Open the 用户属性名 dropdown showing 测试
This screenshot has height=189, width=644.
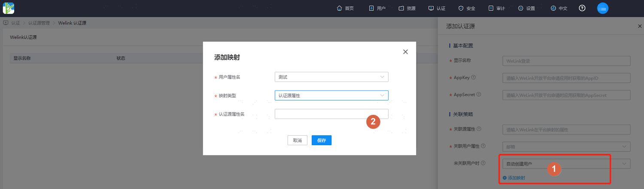click(x=331, y=77)
